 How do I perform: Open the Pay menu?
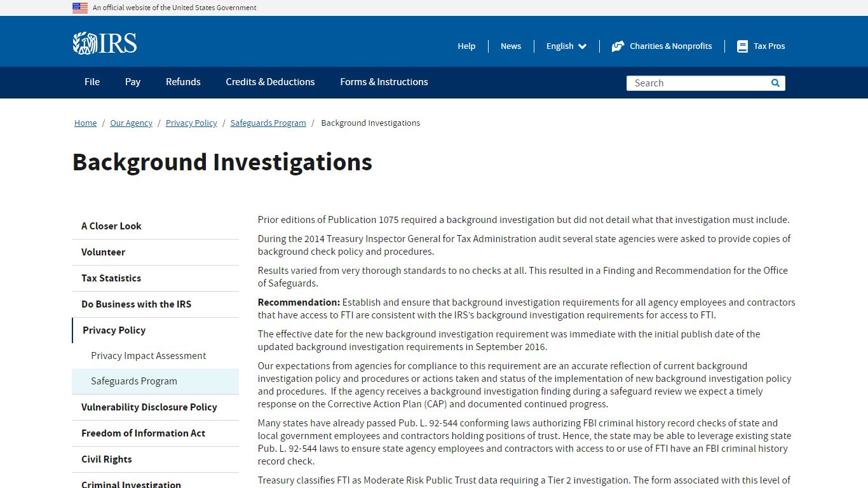[133, 82]
